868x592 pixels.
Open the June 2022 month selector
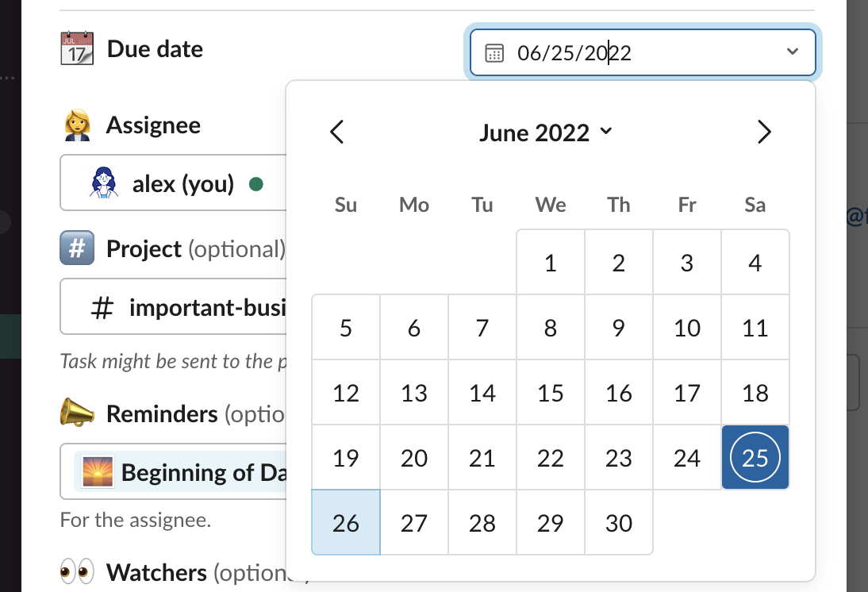click(545, 133)
